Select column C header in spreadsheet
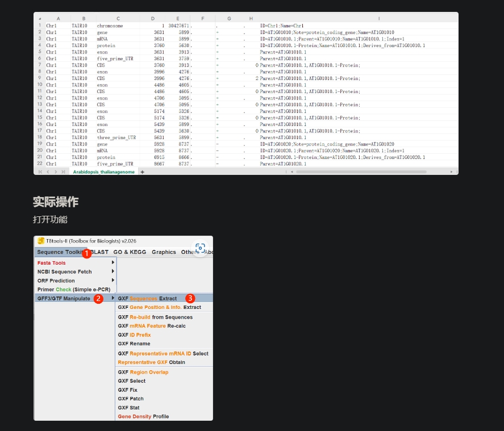The width and height of the screenshot is (504, 431). 118,19
